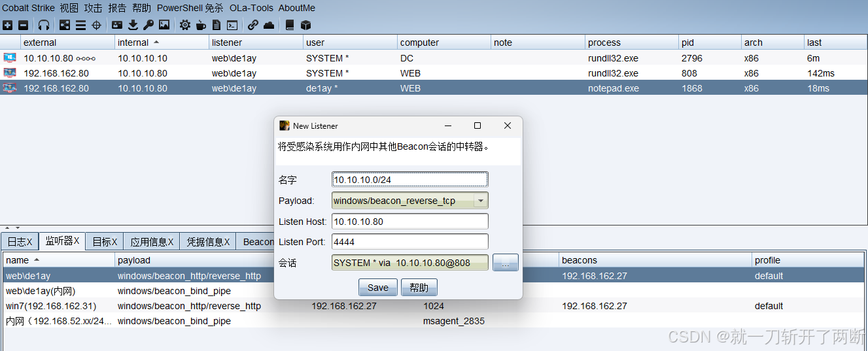Open Credentials ID-card icon
868x351 pixels.
point(117,25)
